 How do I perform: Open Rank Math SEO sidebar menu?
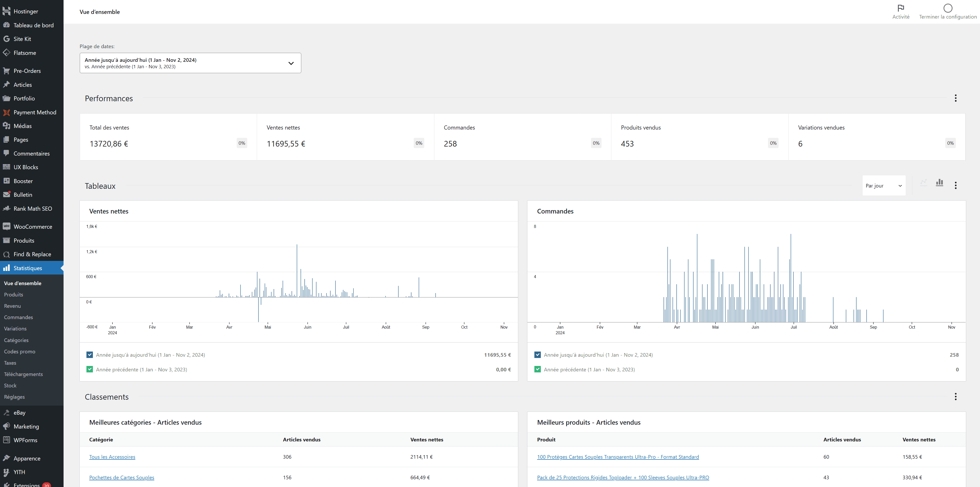32,209
